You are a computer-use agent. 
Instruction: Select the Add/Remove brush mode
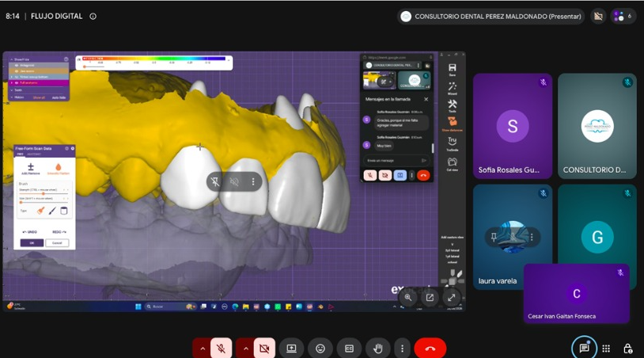point(30,169)
